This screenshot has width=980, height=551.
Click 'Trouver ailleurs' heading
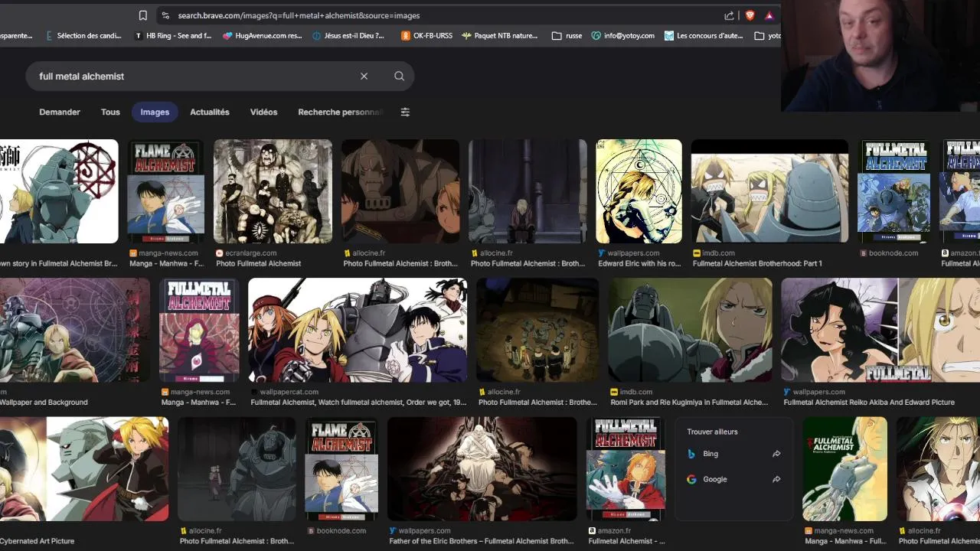[712, 432]
